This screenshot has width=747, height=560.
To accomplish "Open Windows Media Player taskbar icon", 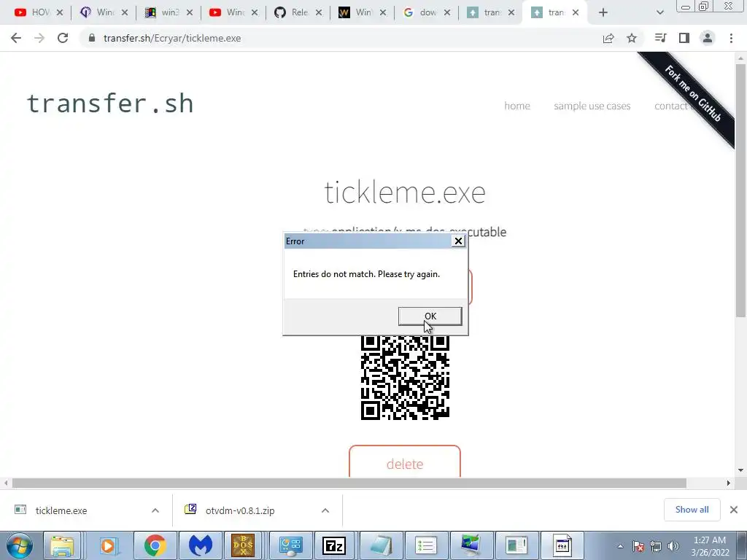I will pyautogui.click(x=108, y=545).
